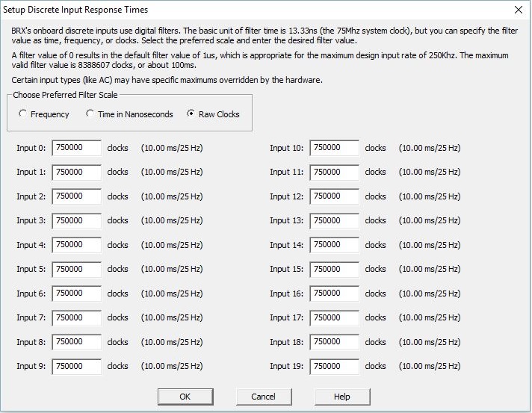
Task: Focus the Input 1 filter value field
Action: [x=76, y=173]
